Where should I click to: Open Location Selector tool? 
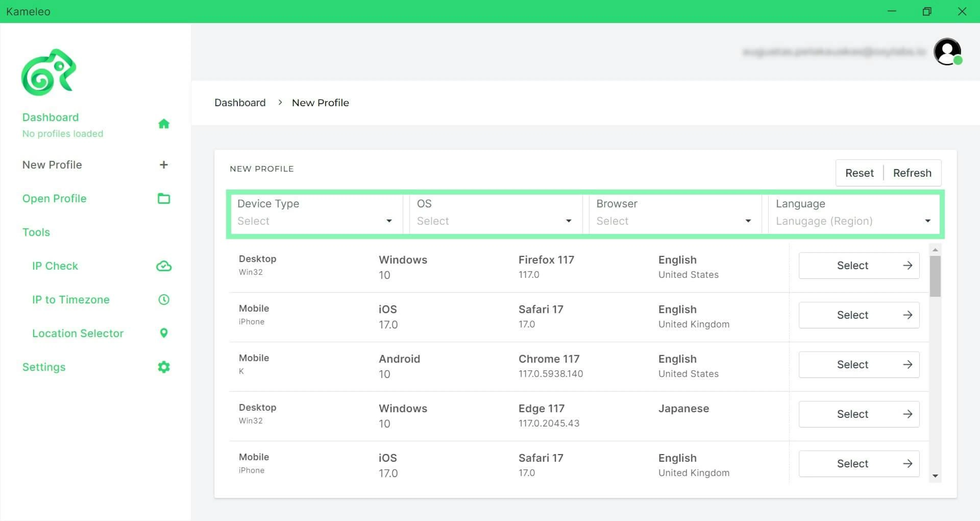(x=78, y=333)
